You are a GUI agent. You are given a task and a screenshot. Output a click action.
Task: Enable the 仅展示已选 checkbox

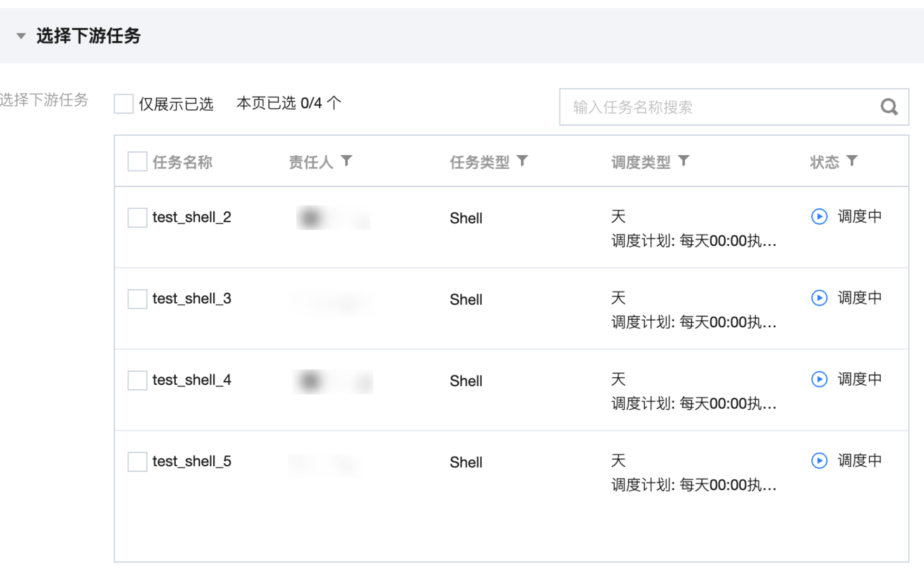tap(124, 104)
